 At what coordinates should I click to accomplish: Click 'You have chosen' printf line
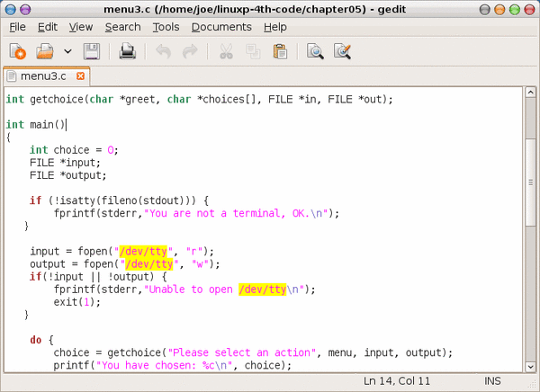coord(173,366)
